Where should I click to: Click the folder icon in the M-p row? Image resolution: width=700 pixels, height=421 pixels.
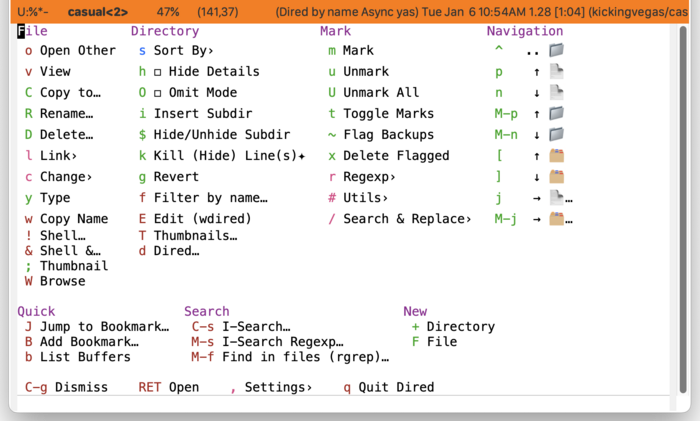pyautogui.click(x=556, y=113)
